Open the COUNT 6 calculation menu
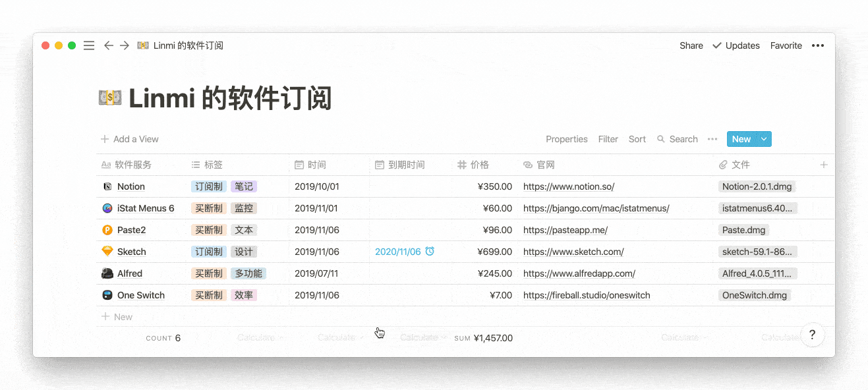Screen dimensions: 868x390 pos(163,338)
